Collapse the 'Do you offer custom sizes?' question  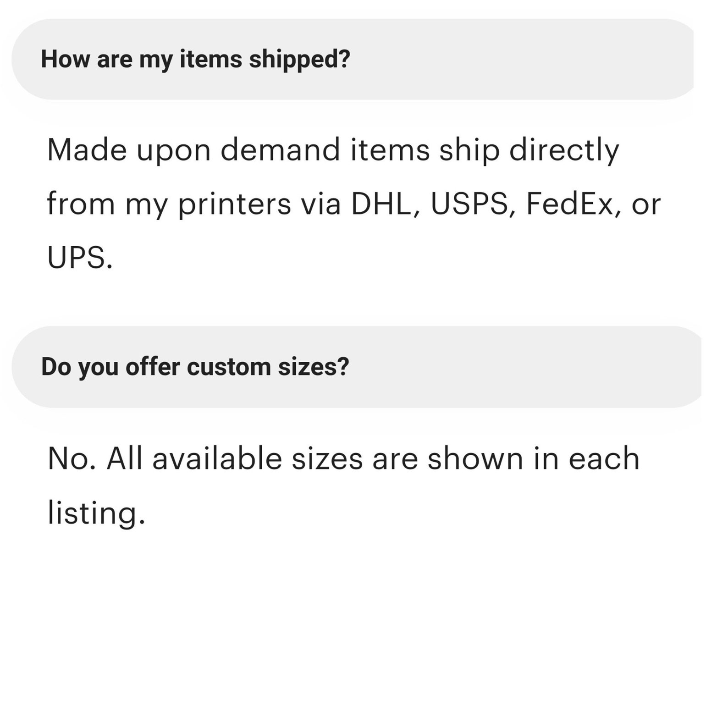[356, 367]
